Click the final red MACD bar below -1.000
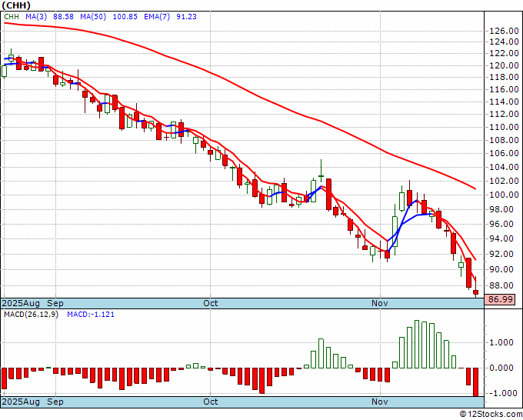Screen dimensions: 523x420 click(x=476, y=382)
